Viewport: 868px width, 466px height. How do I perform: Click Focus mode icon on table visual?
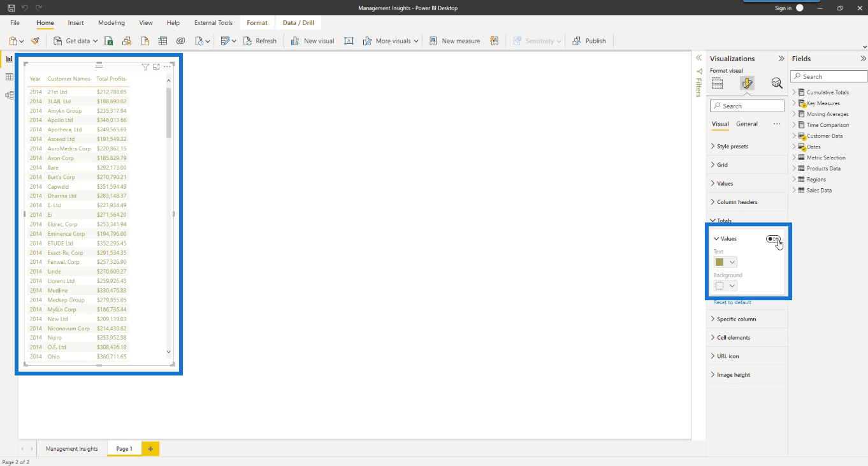click(156, 66)
